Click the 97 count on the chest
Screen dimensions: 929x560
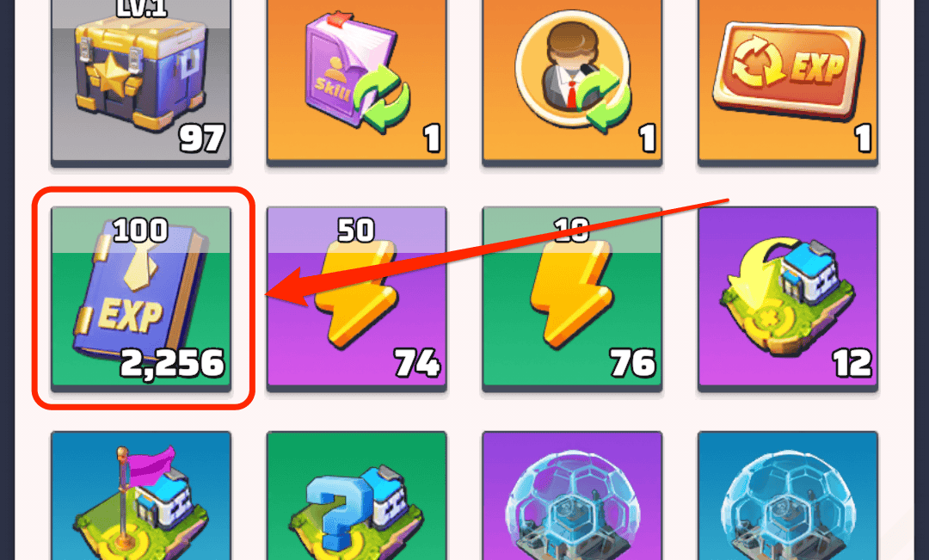[201, 138]
